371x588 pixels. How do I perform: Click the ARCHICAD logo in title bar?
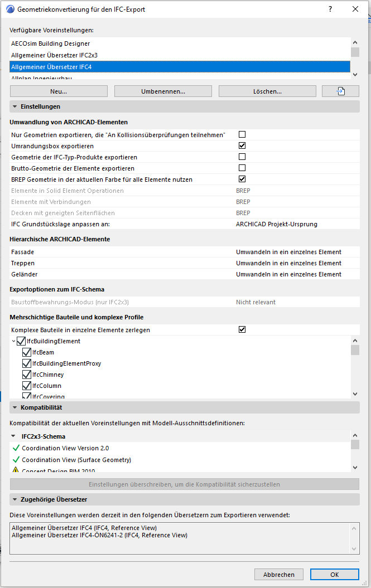(9, 9)
